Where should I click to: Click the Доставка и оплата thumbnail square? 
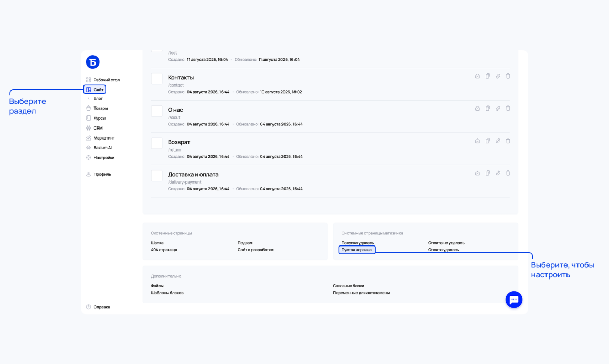157,176
